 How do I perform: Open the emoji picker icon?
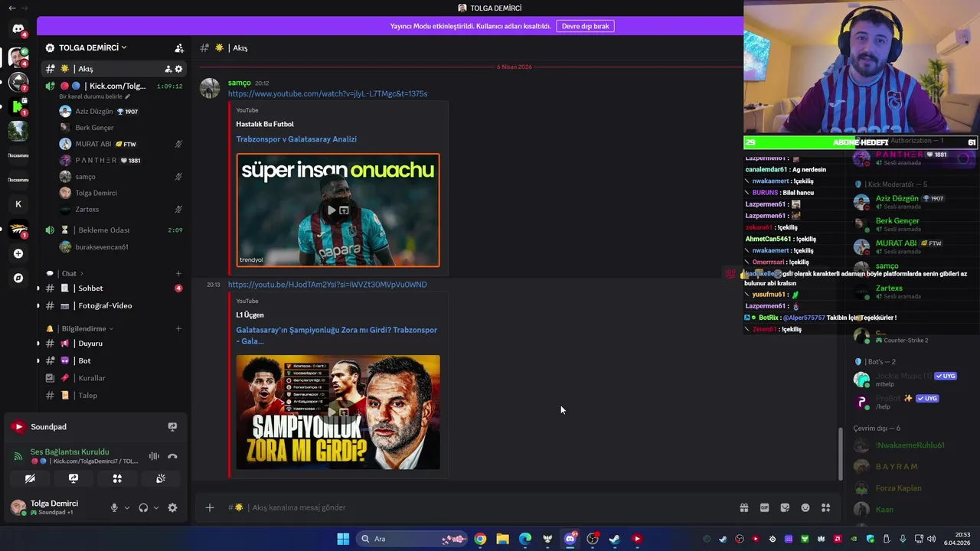point(805,507)
